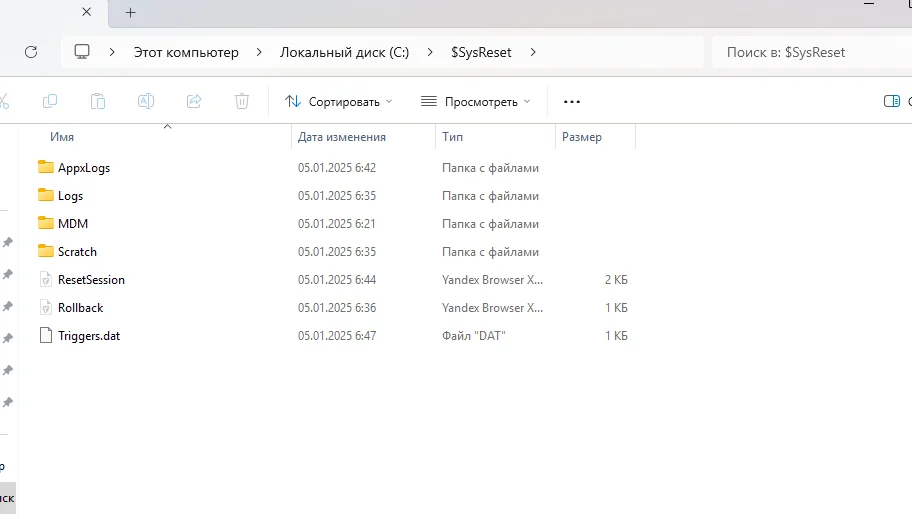The width and height of the screenshot is (912, 519).
Task: Sort by the Тип column header
Action: [453, 137]
